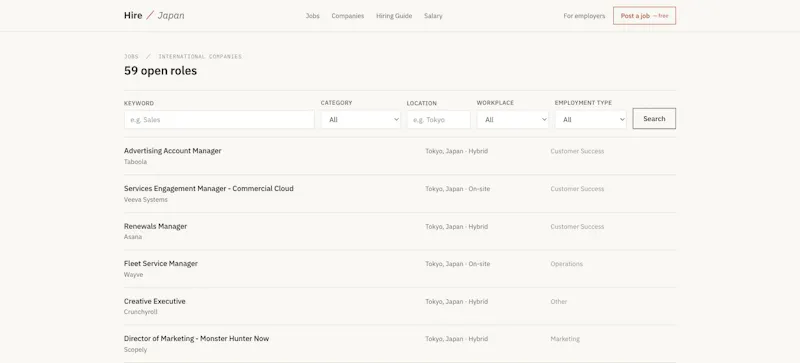The height and width of the screenshot is (363, 800).
Task: Click the Search button
Action: click(654, 118)
